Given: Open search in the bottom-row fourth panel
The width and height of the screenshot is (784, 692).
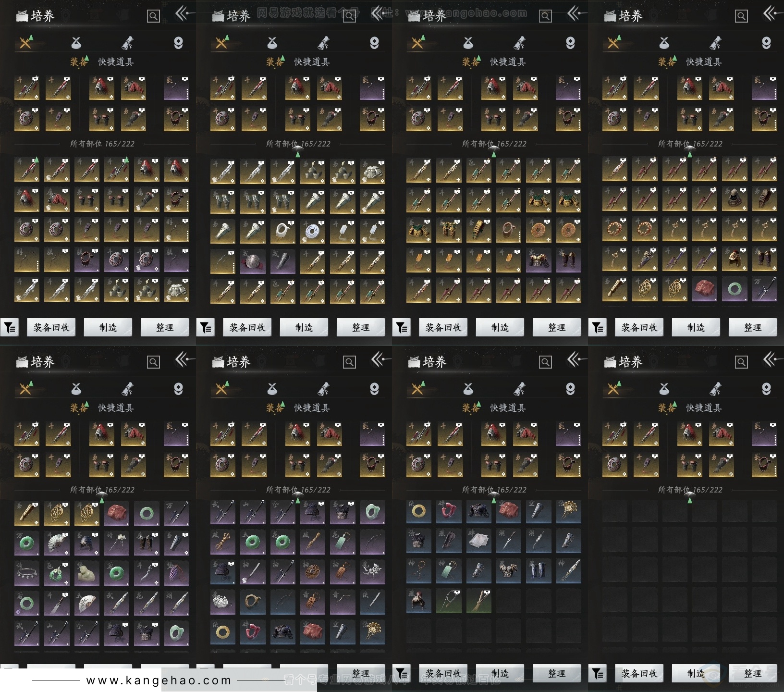Looking at the screenshot, I should click(x=741, y=362).
